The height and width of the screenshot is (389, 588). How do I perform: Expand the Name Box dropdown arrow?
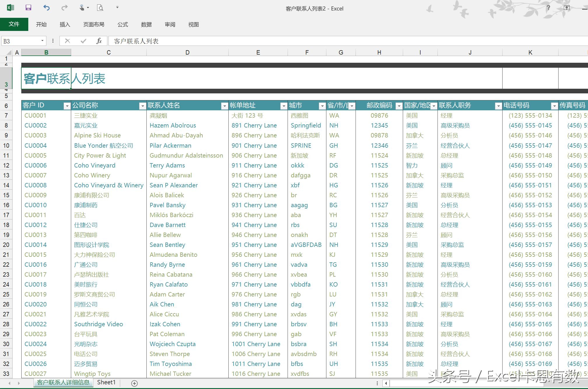pyautogui.click(x=42, y=41)
